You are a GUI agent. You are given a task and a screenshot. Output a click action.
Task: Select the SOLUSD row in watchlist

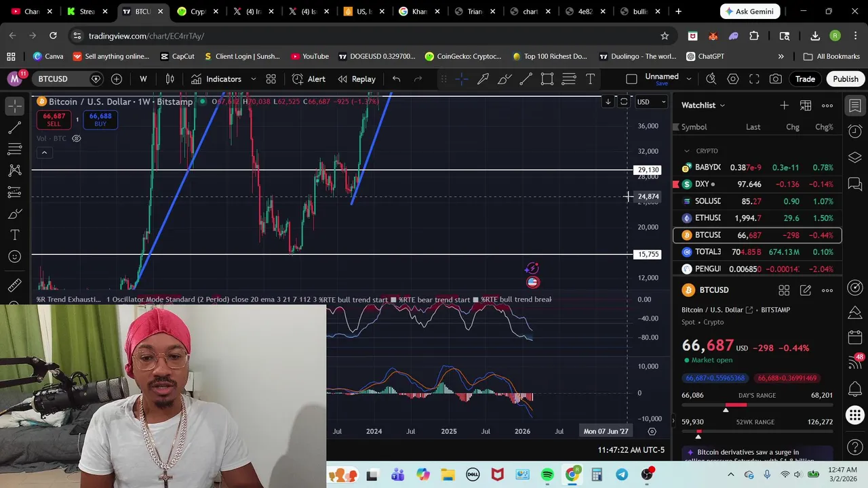(757, 201)
